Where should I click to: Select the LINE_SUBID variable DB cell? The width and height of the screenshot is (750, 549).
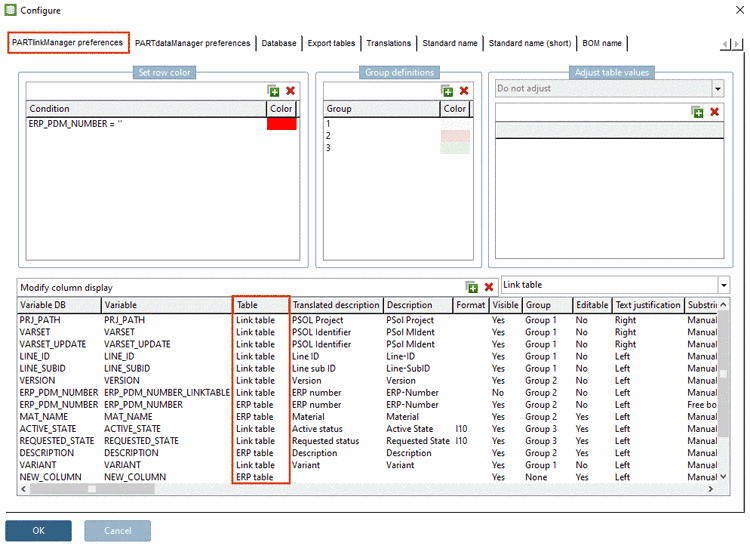pyautogui.click(x=43, y=369)
